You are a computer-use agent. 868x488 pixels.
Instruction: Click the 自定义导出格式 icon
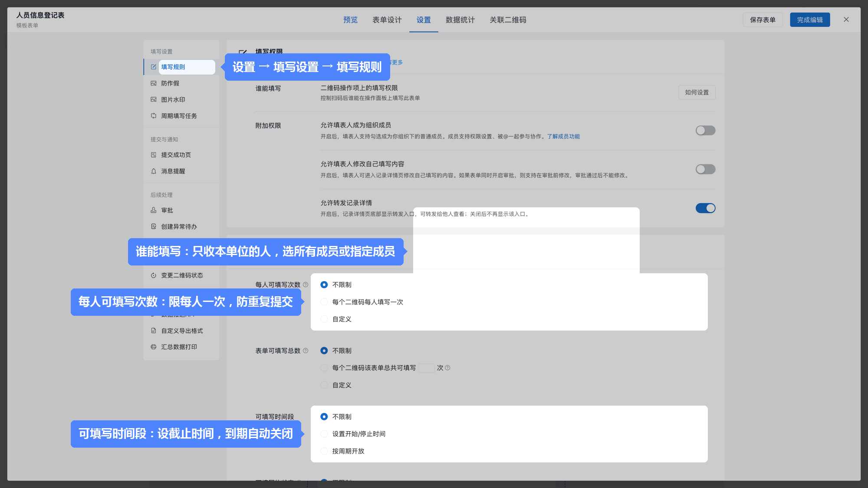(x=154, y=331)
